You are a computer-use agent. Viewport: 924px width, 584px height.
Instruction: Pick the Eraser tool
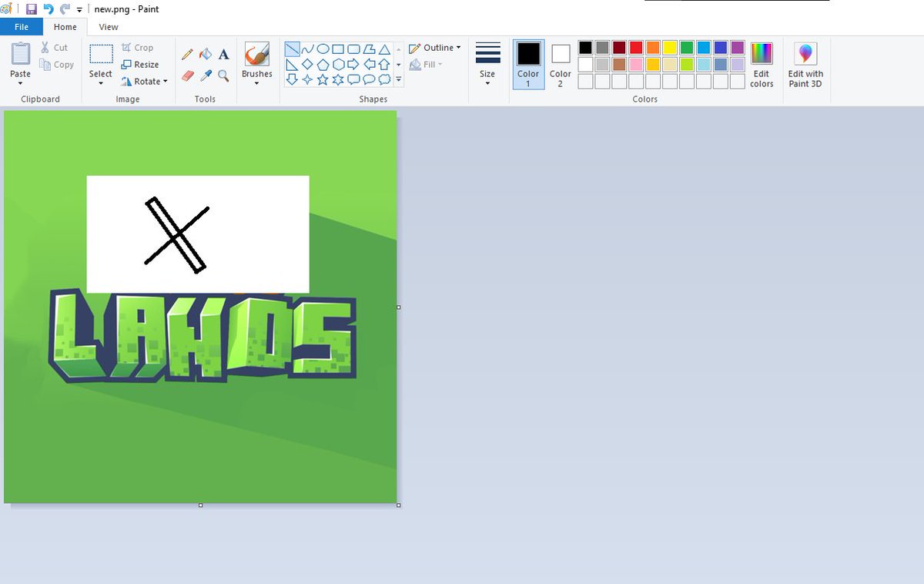(187, 76)
